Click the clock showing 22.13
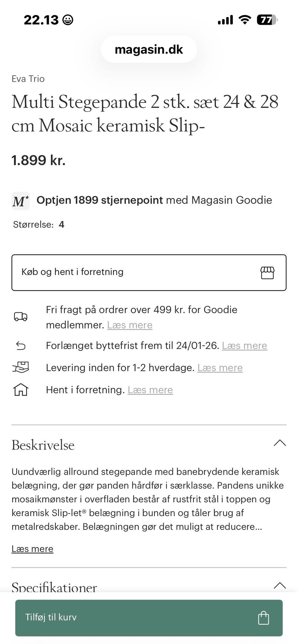Image resolution: width=298 pixels, height=644 pixels. (x=40, y=19)
